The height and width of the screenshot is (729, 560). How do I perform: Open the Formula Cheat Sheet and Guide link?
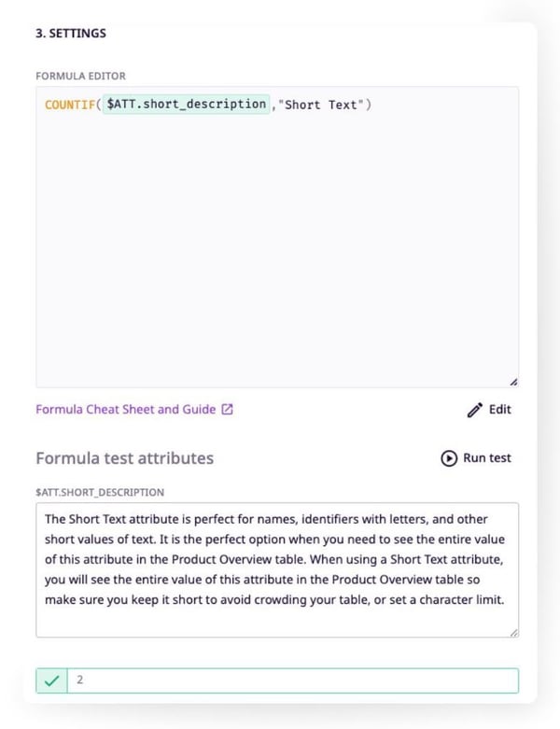tap(125, 409)
